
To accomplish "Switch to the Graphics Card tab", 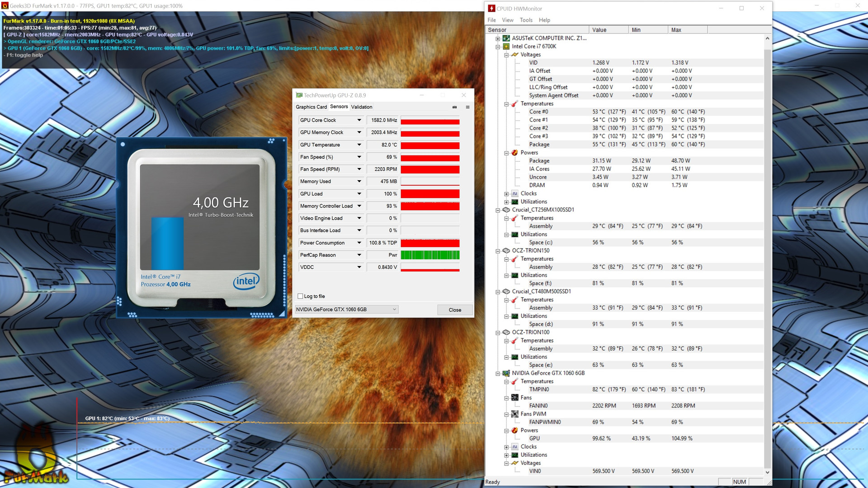I will [311, 107].
